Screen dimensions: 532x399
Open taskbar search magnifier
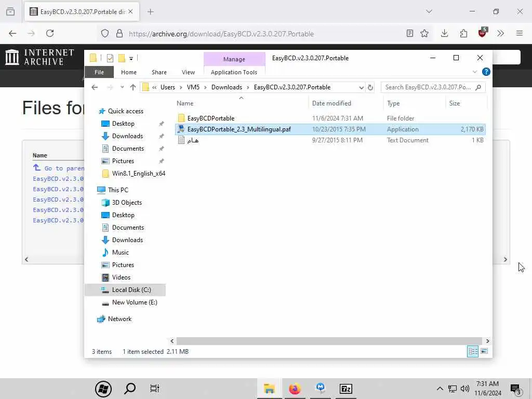coord(129,389)
